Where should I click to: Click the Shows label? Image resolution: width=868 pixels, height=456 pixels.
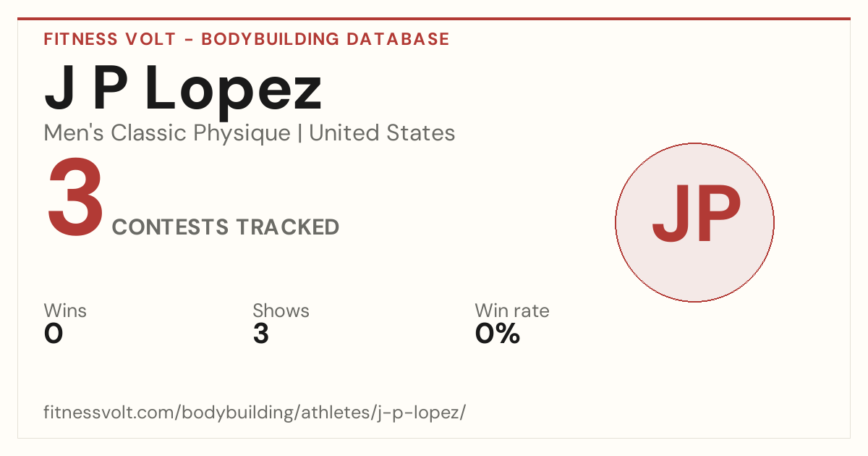pyautogui.click(x=281, y=311)
